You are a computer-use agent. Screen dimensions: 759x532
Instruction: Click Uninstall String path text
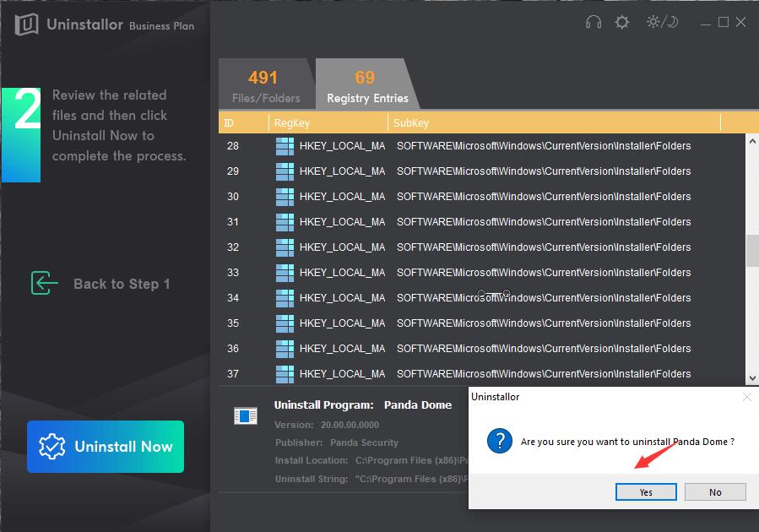point(411,479)
